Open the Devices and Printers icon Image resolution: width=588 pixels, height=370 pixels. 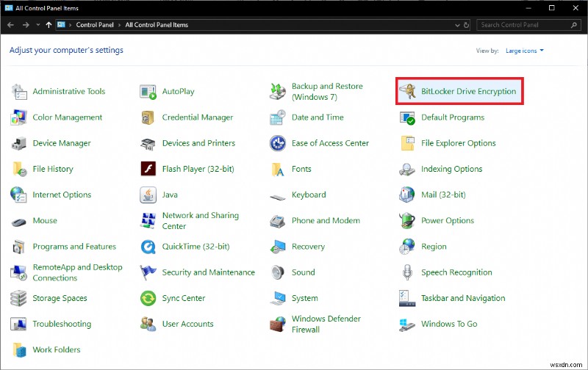tap(148, 144)
